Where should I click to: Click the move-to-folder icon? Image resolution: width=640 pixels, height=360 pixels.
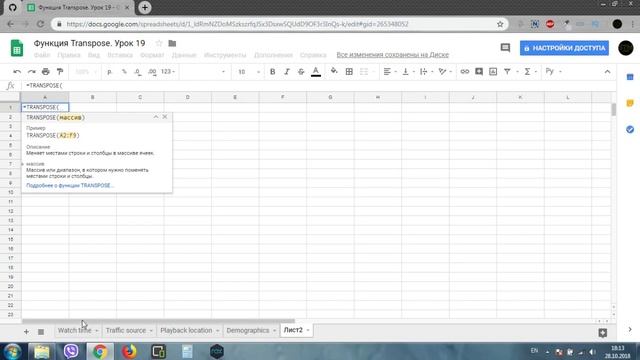tap(172, 43)
